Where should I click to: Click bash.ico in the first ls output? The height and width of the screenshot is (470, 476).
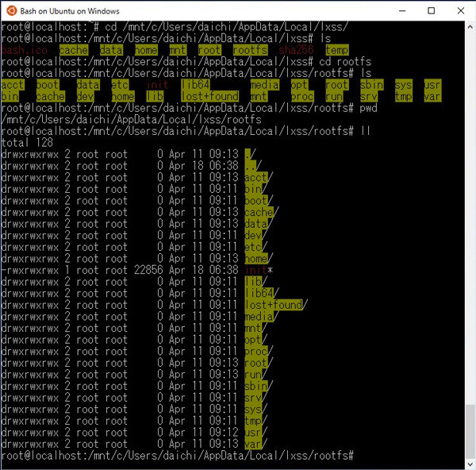point(24,50)
